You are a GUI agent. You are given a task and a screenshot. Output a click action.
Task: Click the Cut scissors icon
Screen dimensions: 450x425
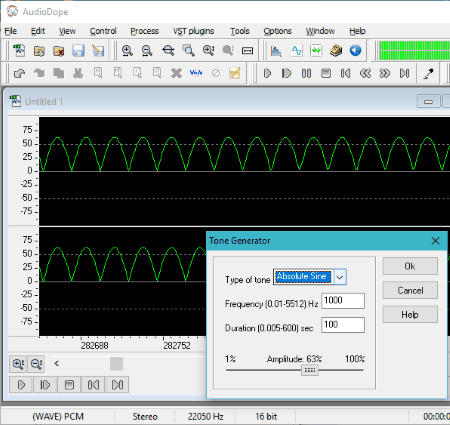pos(78,73)
